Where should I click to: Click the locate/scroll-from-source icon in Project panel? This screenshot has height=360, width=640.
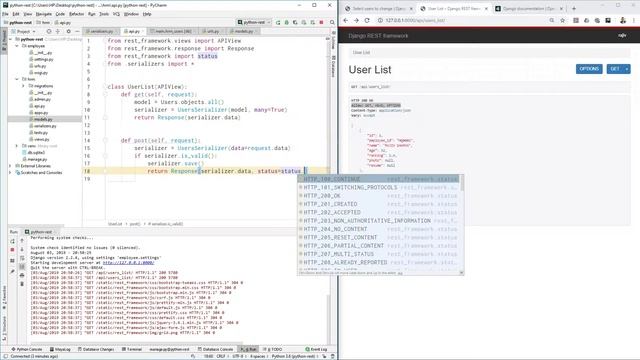(x=49, y=31)
